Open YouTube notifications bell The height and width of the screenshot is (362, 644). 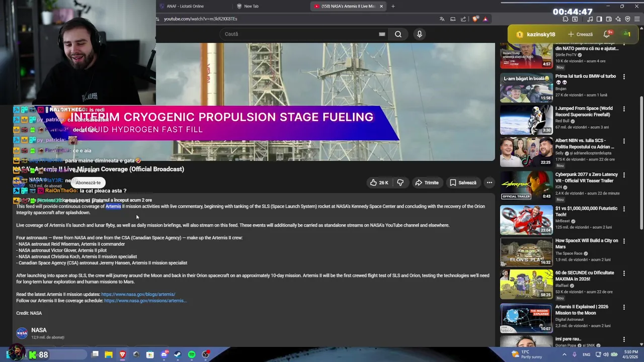click(607, 34)
